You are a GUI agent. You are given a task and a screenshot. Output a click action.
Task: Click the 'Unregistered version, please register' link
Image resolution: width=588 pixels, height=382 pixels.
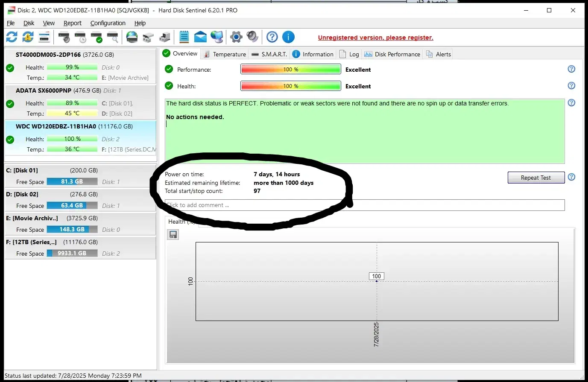click(375, 38)
